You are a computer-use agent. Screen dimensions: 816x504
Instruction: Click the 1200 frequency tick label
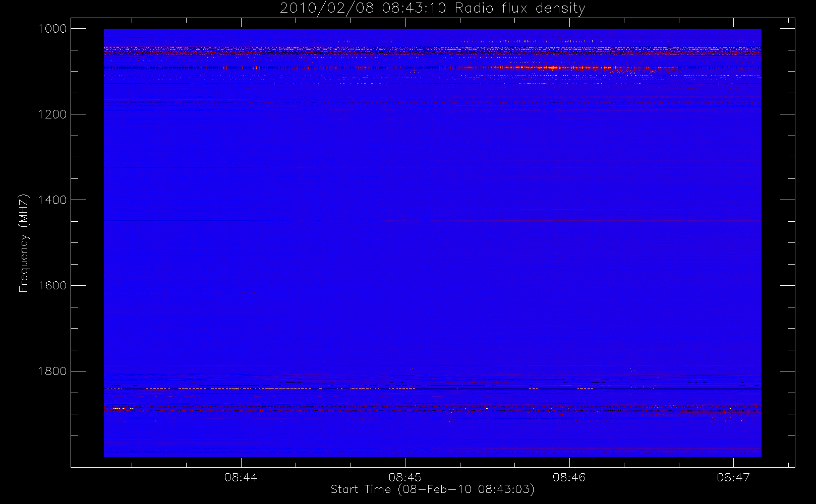[52, 114]
